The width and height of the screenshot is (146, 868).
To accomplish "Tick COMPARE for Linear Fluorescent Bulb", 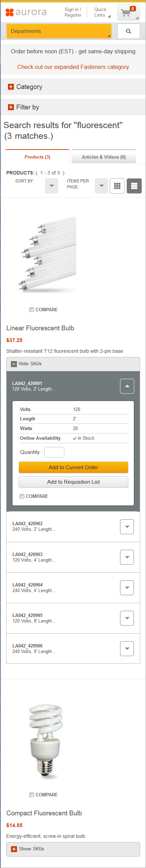I will (31, 310).
